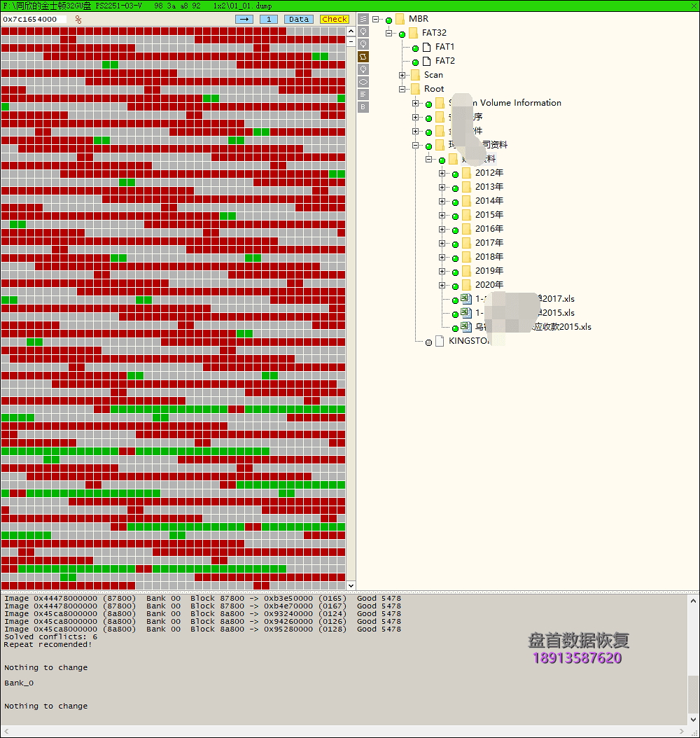This screenshot has height=738, width=700.
Task: Select the 2020年 folder label
Action: tap(489, 285)
